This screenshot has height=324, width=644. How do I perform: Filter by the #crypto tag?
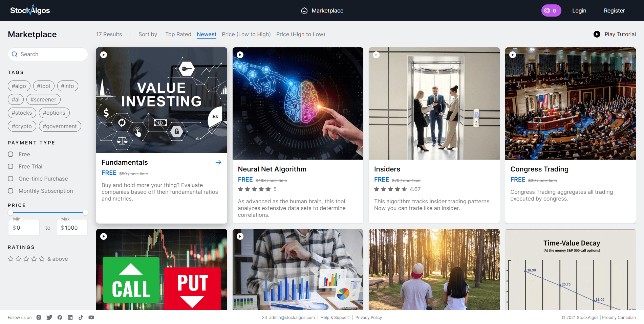(x=22, y=126)
